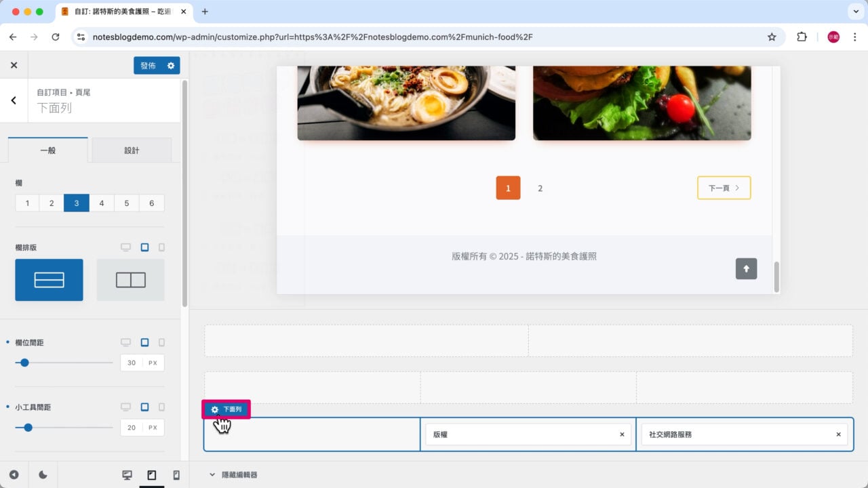The image size is (868, 488).
Task: Select 4 columns option
Action: (x=102, y=203)
